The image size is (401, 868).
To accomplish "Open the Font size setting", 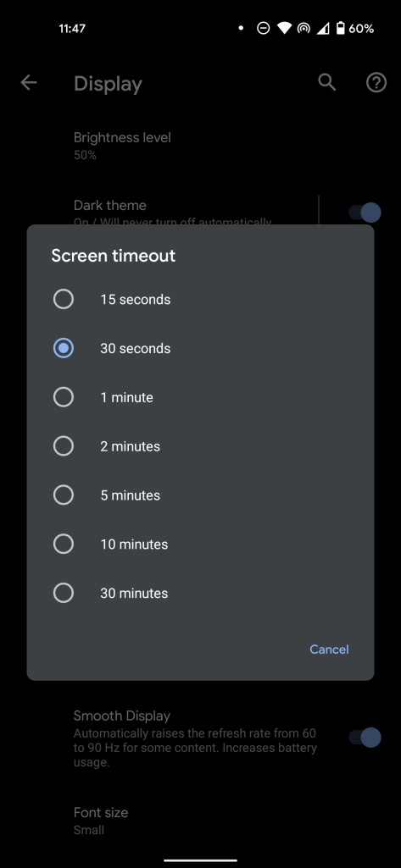I will [x=200, y=821].
